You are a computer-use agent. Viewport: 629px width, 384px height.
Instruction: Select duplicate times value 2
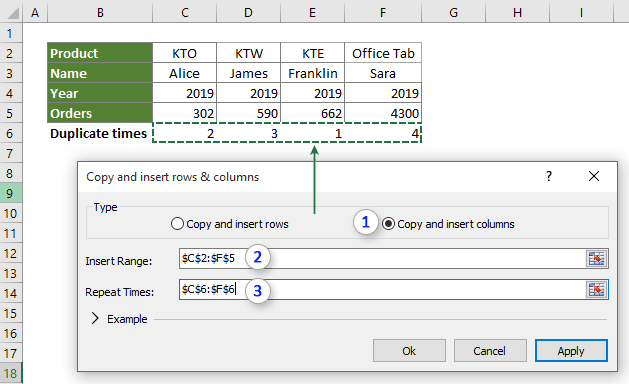click(185, 133)
